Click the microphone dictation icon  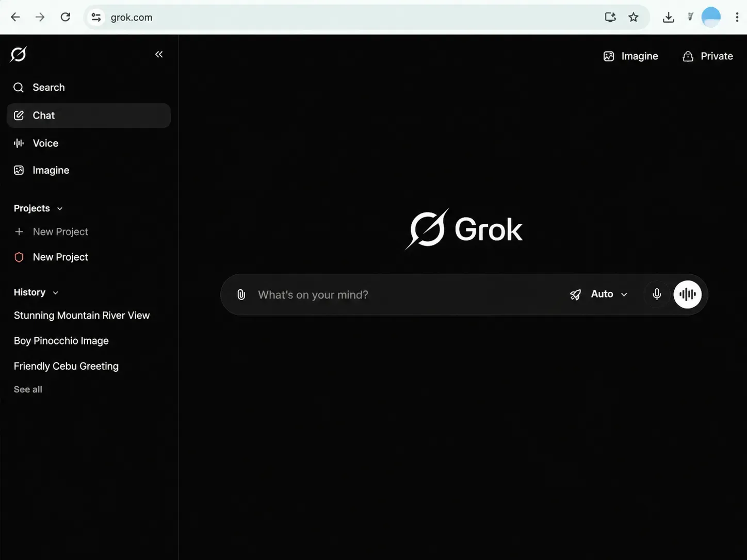(657, 294)
